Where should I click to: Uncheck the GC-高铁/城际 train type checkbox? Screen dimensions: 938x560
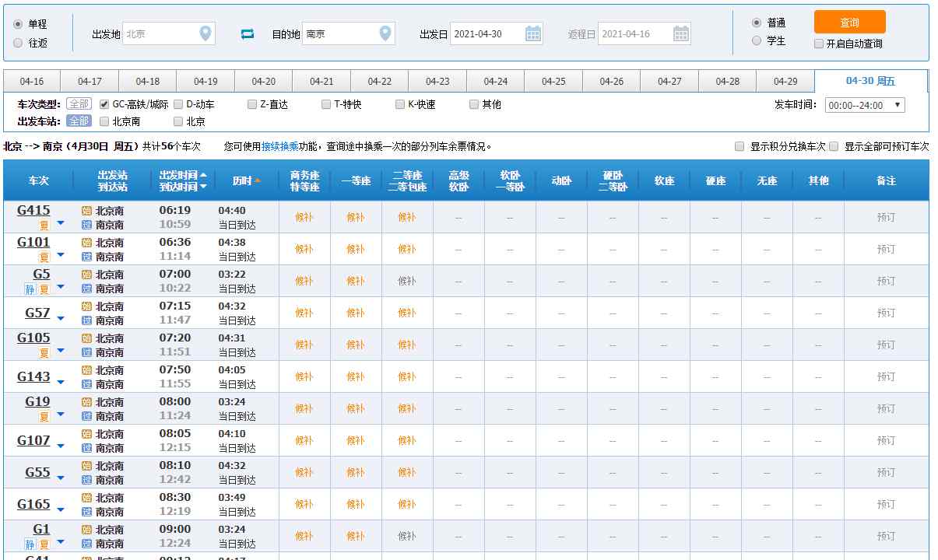pyautogui.click(x=104, y=104)
